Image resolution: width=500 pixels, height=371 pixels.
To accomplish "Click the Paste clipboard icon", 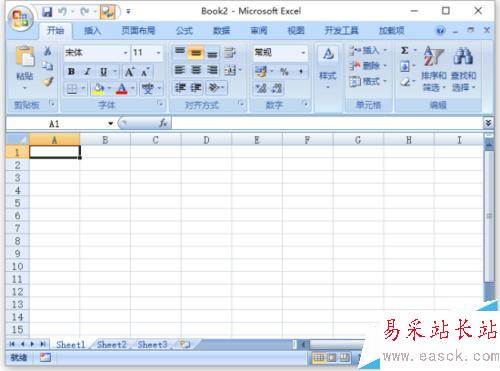I will 25,56.
